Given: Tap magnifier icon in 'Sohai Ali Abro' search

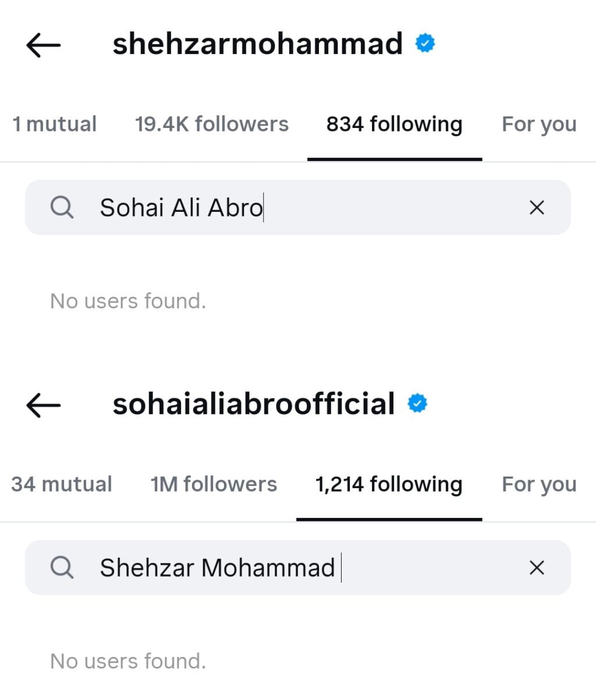Looking at the screenshot, I should [x=62, y=207].
